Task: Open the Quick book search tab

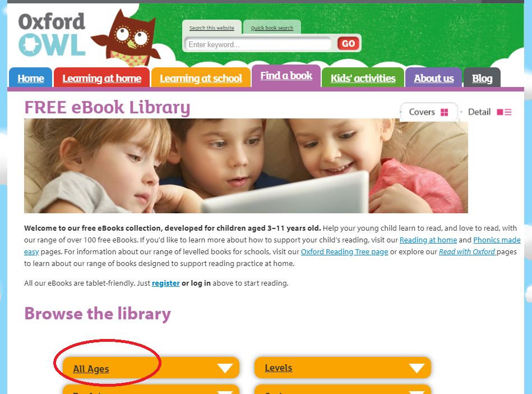Action: tap(272, 28)
